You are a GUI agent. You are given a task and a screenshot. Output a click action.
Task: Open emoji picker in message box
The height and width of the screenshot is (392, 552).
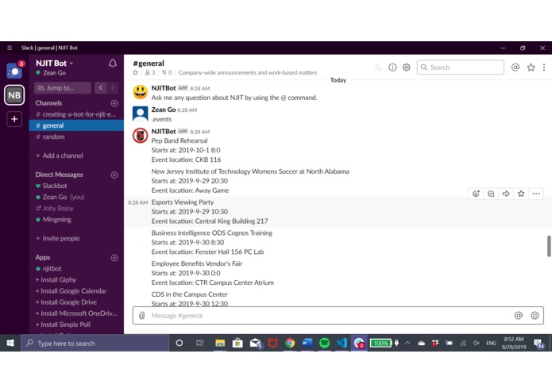pos(535,316)
